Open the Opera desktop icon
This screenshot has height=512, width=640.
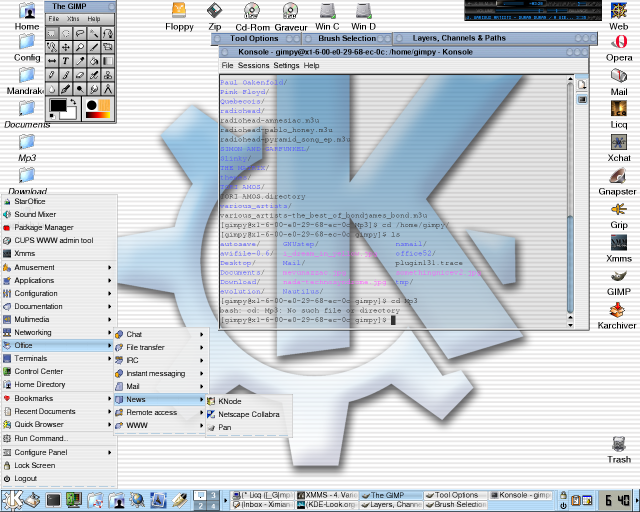pos(619,49)
